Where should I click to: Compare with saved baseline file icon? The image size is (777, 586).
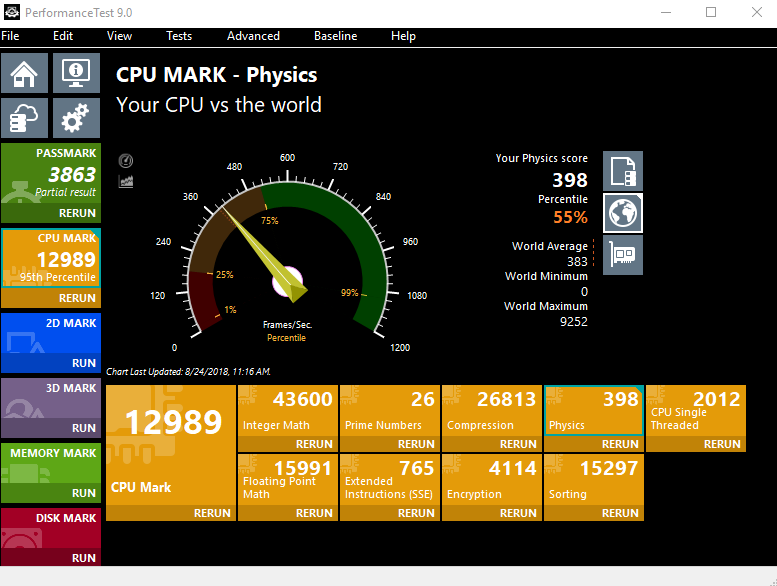tap(623, 171)
